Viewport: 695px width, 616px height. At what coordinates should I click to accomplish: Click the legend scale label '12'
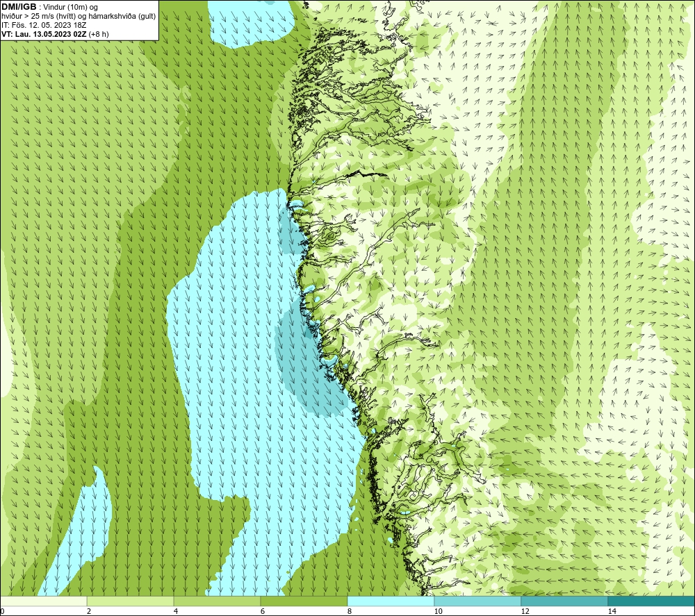[525, 611]
